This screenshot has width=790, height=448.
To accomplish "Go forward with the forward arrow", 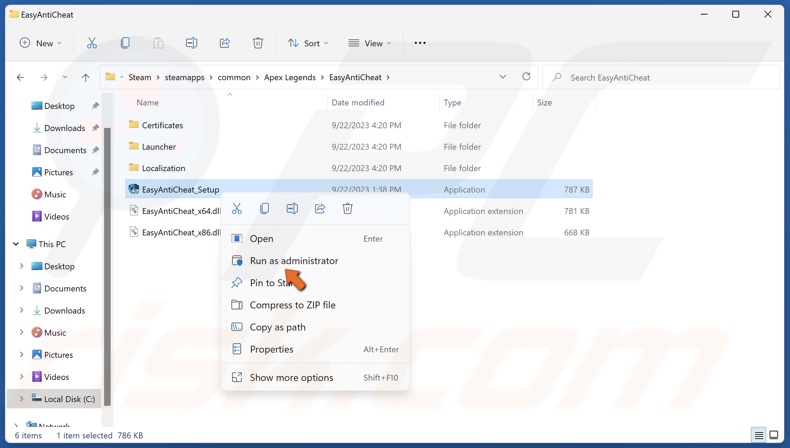I will [44, 78].
